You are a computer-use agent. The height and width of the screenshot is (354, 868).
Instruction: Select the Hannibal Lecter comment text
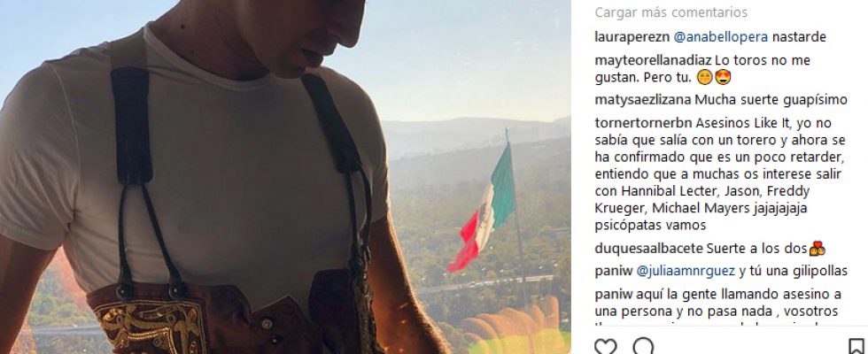tap(719, 174)
